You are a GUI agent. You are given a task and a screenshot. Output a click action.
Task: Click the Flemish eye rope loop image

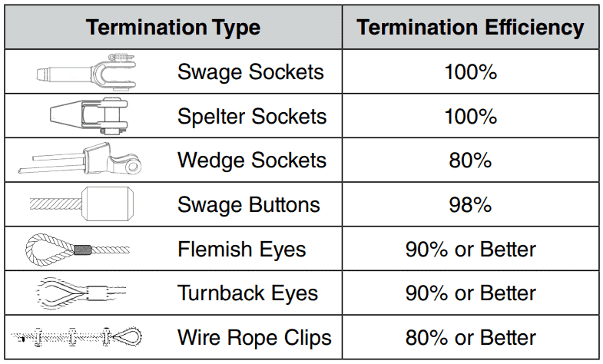[78, 250]
